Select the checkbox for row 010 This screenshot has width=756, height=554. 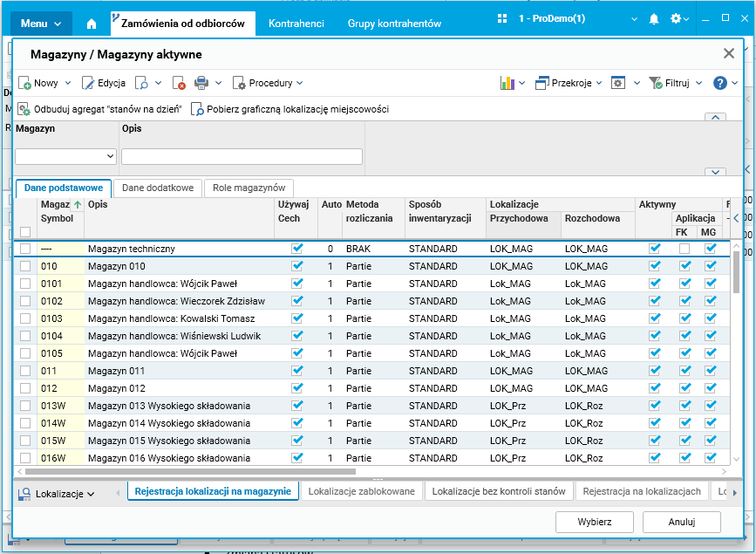coord(25,266)
